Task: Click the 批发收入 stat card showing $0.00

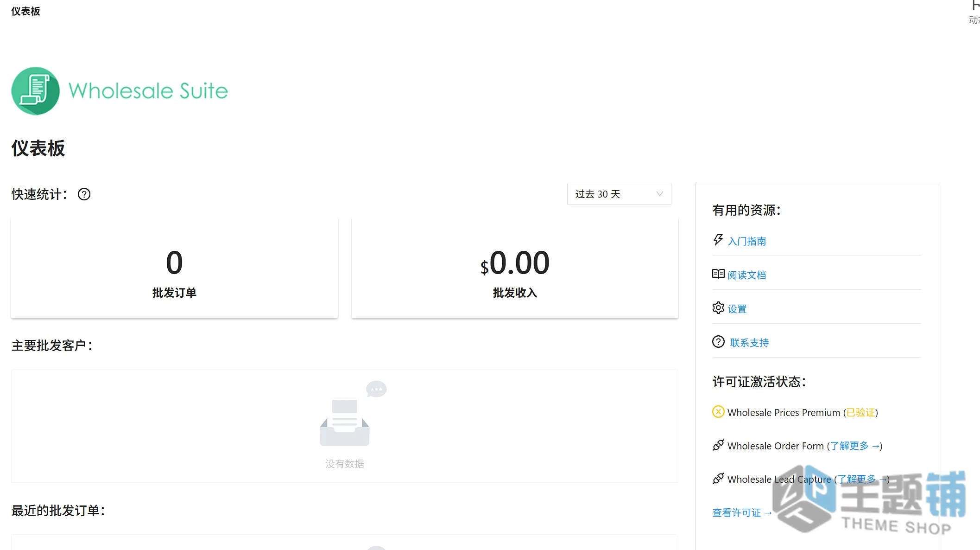Action: [x=515, y=268]
